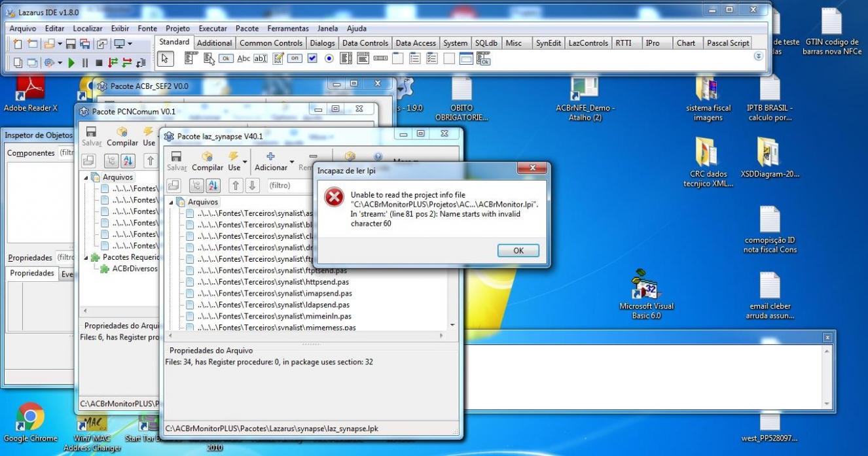Click Compilar in the PCNComum package window

click(x=122, y=137)
